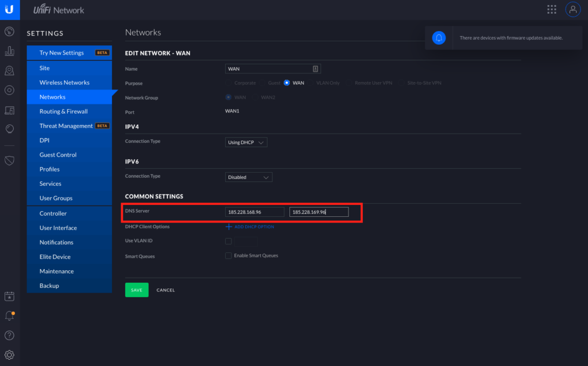Open Maintenance settings section
Screen dimensions: 588x366
tap(69, 271)
